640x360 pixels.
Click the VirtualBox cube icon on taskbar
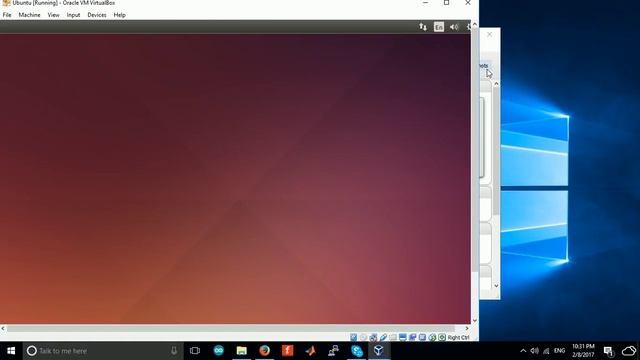tap(379, 351)
